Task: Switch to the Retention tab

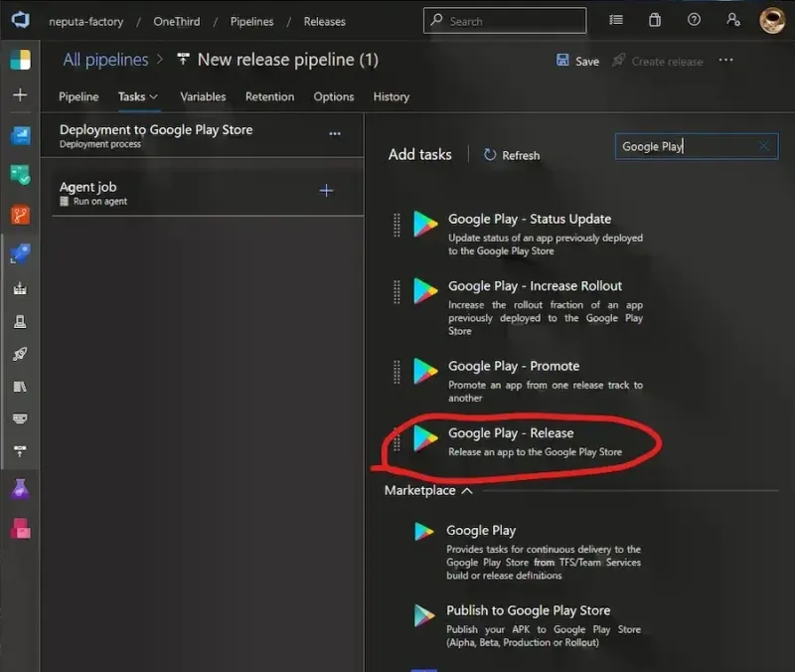Action: tap(269, 96)
